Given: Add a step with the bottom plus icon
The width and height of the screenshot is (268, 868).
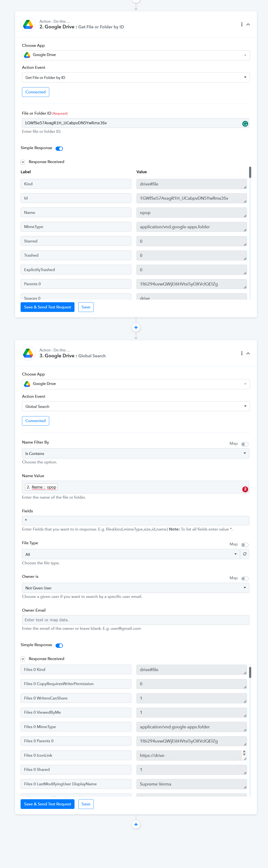Looking at the screenshot, I should click(136, 825).
